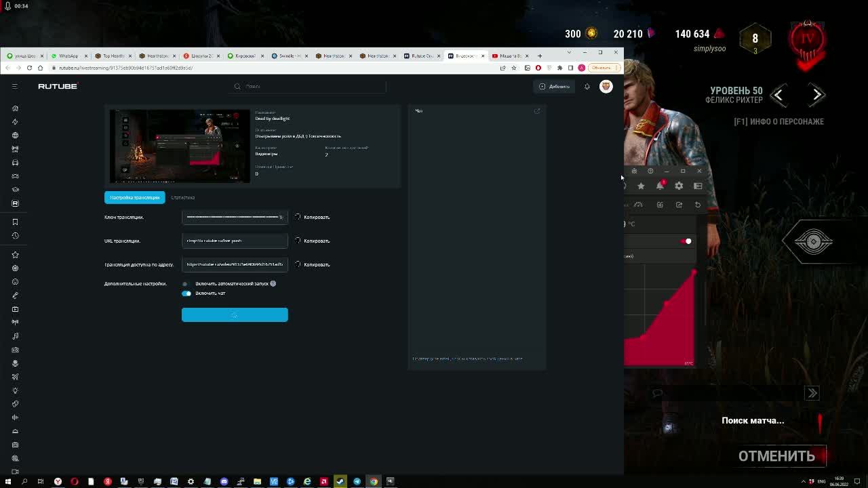The image size is (868, 488).
Task: Select the Настройка трансляции tab
Action: click(135, 197)
